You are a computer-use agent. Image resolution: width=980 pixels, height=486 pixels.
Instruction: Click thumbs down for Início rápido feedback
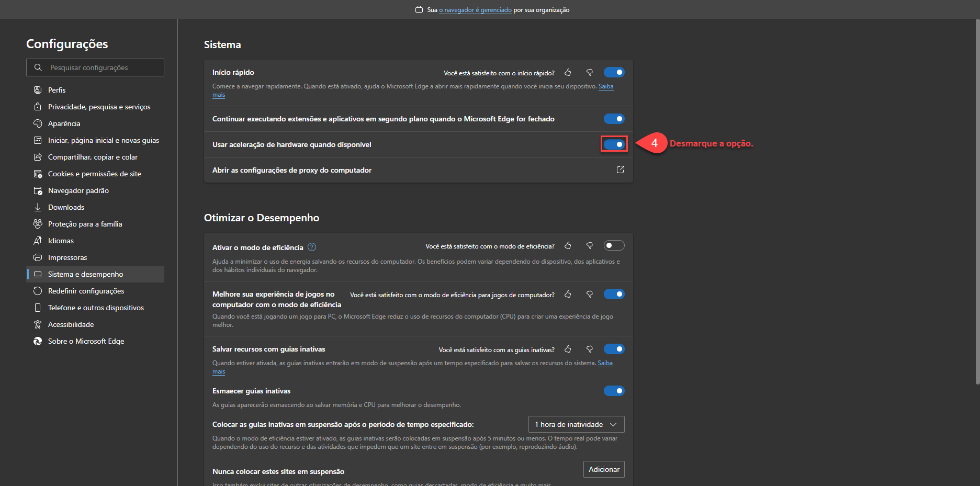(590, 73)
